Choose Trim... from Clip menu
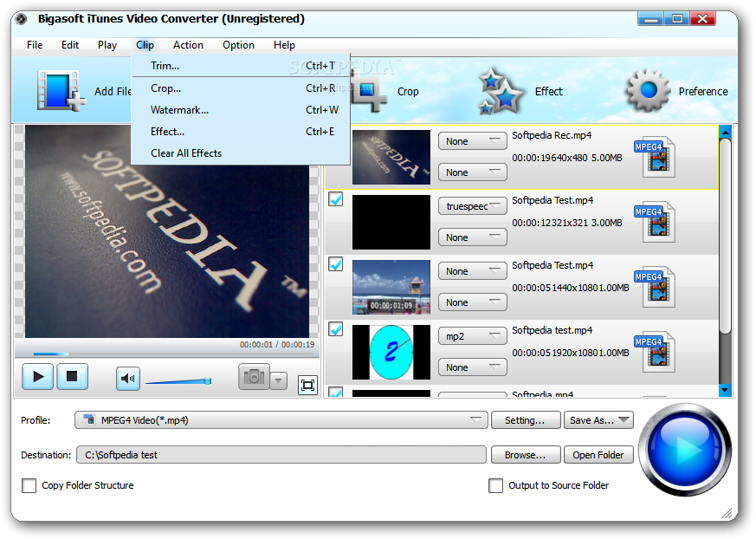 pyautogui.click(x=241, y=66)
